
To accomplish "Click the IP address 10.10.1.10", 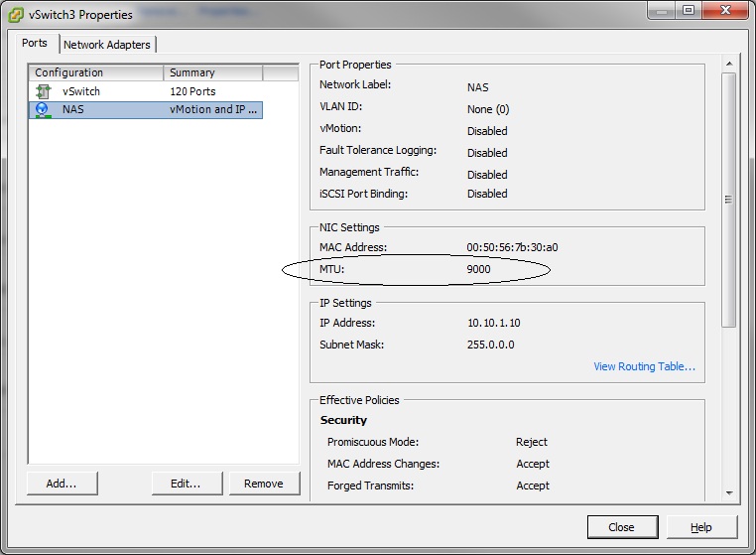I will pyautogui.click(x=494, y=323).
